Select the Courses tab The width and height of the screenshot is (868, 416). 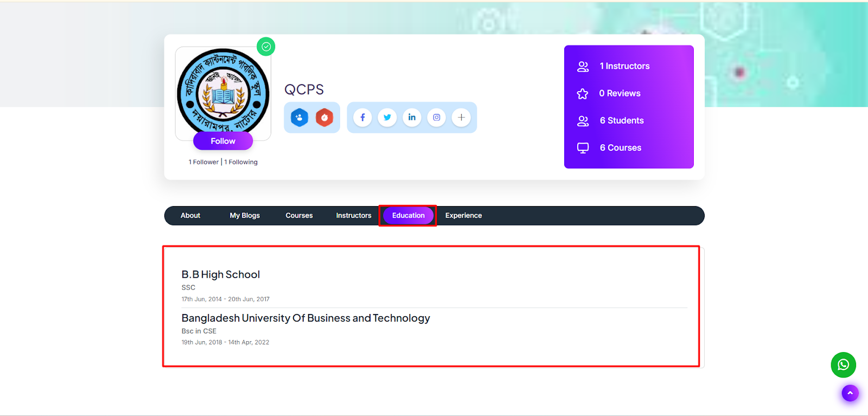click(299, 215)
